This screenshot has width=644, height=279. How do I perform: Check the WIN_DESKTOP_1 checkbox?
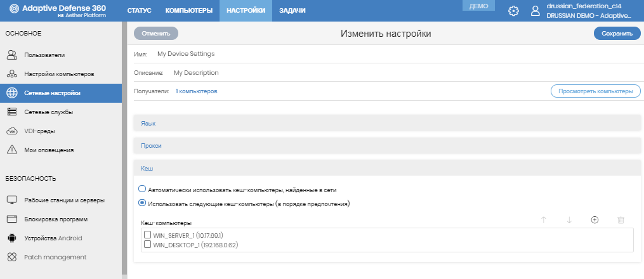point(148,244)
